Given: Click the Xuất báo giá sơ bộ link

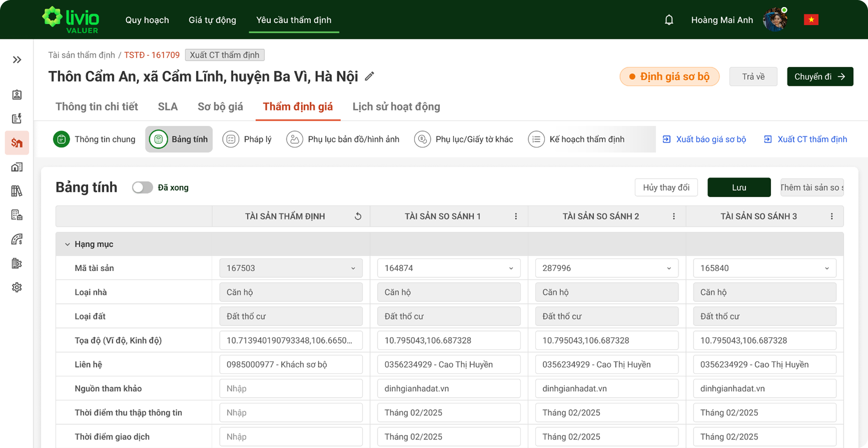Looking at the screenshot, I should (705, 139).
